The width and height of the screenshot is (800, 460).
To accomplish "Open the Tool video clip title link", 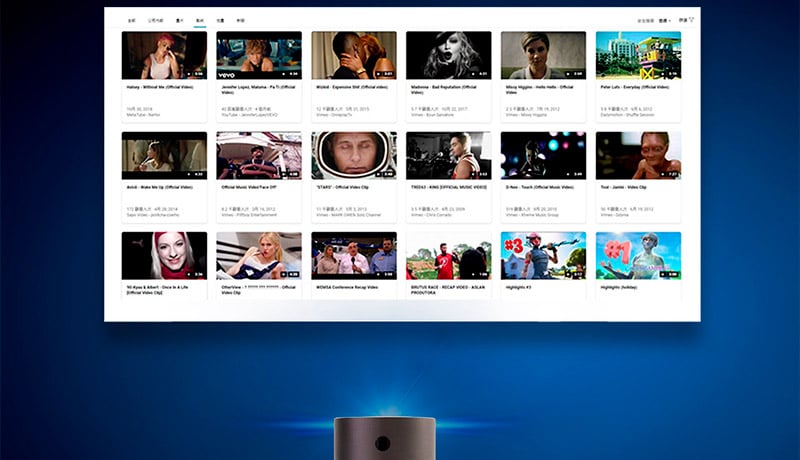I will pos(623,187).
